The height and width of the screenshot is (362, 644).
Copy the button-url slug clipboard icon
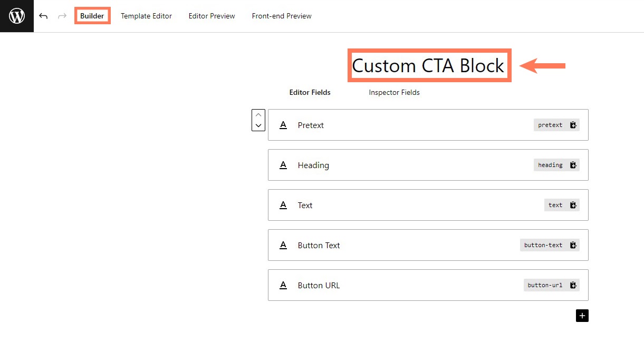[x=573, y=285]
